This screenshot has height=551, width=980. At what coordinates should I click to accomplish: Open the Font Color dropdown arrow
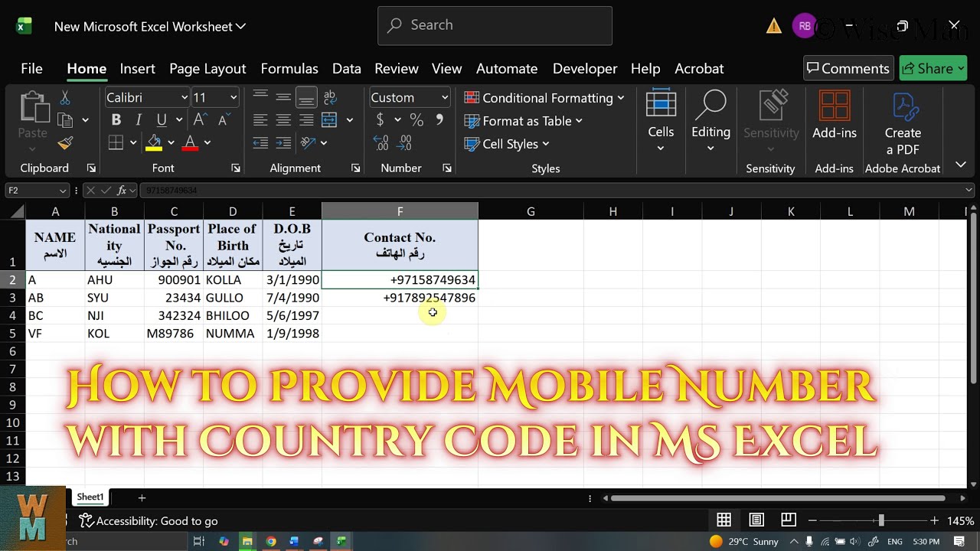point(207,142)
